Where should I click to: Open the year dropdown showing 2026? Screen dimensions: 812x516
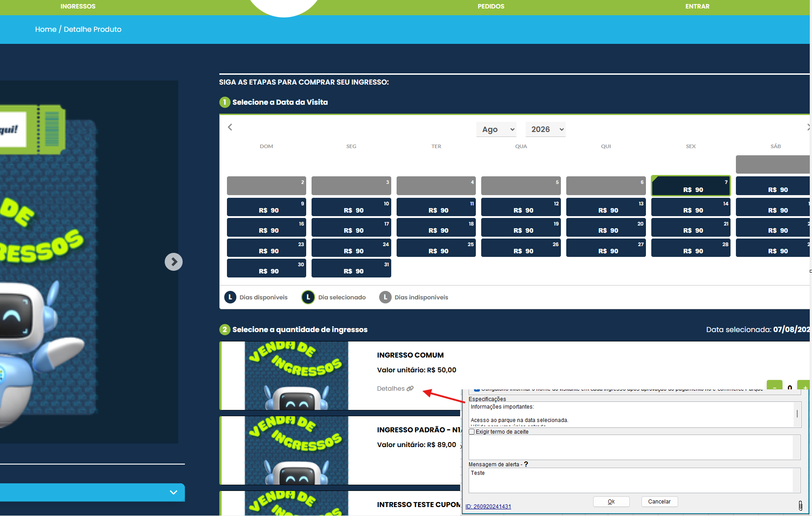(546, 129)
